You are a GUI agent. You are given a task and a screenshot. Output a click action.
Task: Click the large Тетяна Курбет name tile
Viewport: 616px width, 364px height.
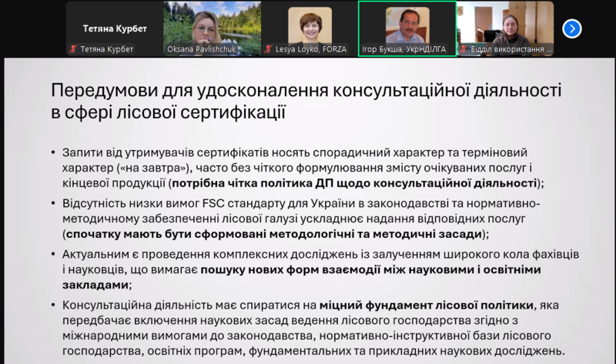[x=115, y=28]
